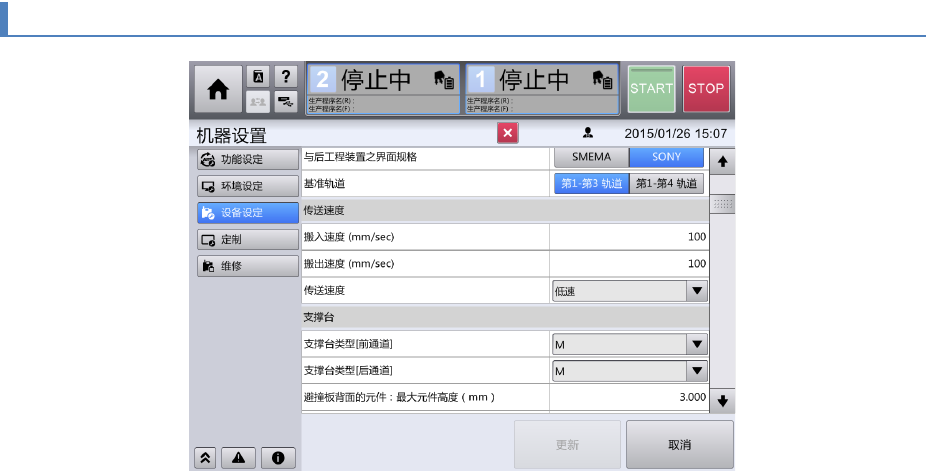The width and height of the screenshot is (926, 472).
Task: Choose 第1-第4 轨道 as reference rail
Action: 667,184
